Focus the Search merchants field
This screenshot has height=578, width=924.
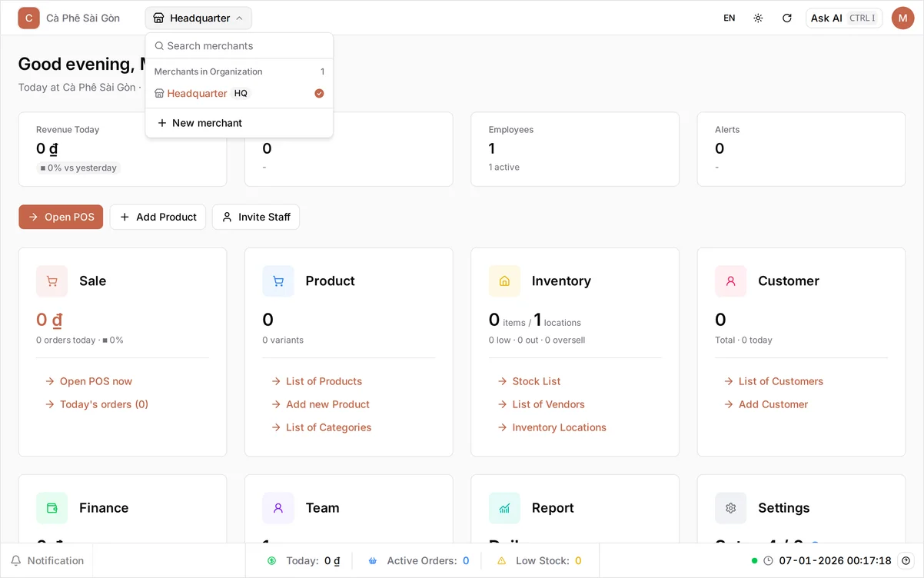[239, 46]
